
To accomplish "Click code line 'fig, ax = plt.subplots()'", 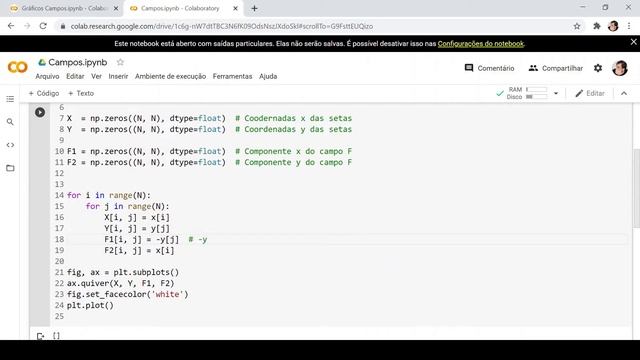I will coord(123,272).
